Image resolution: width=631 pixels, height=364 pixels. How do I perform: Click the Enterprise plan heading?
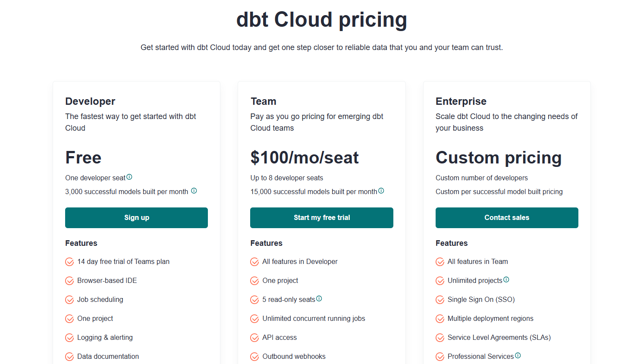click(x=461, y=101)
